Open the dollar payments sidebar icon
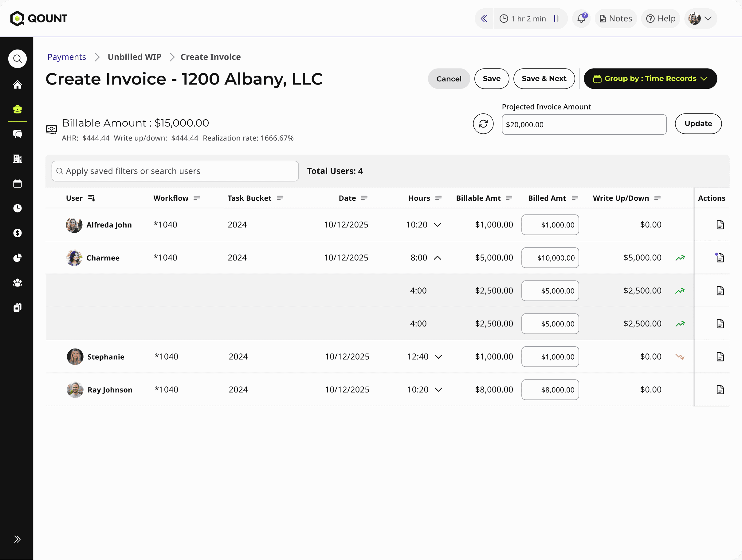Screen dimensions: 742x560 [x=18, y=233]
